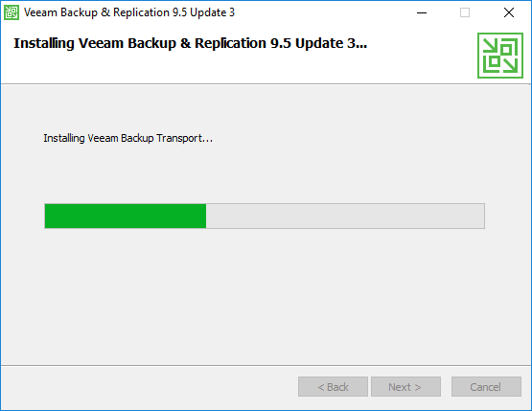Click the grayed-out maximize box
Screen dimensions: 532x411
click(465, 12)
